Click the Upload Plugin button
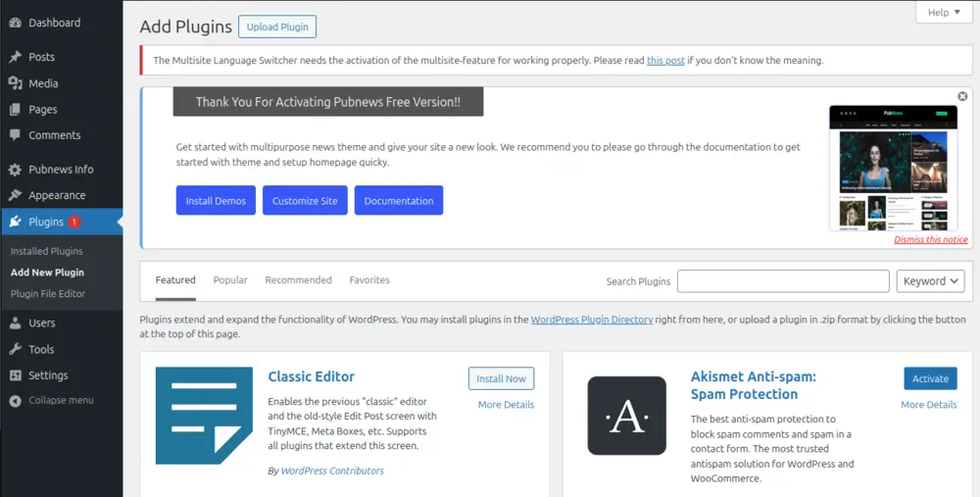This screenshot has height=497, width=980. pos(277,26)
